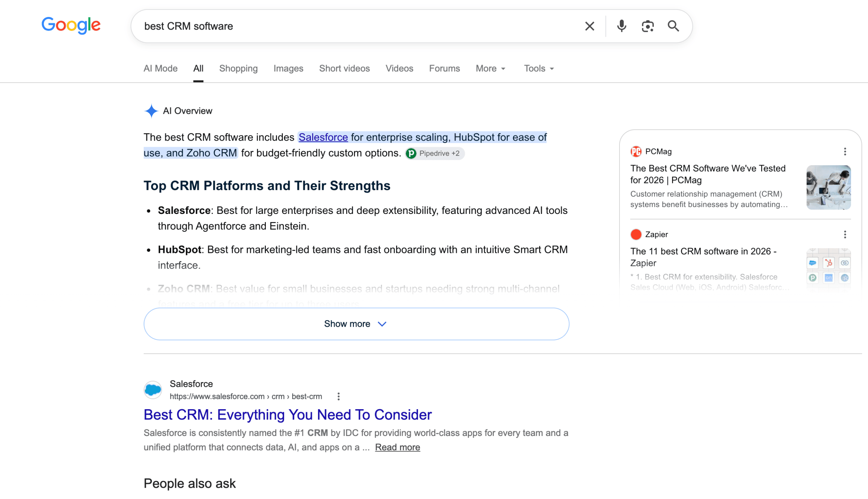Open the Pipedrive +2 sources chip
This screenshot has width=868, height=499.
(x=435, y=154)
